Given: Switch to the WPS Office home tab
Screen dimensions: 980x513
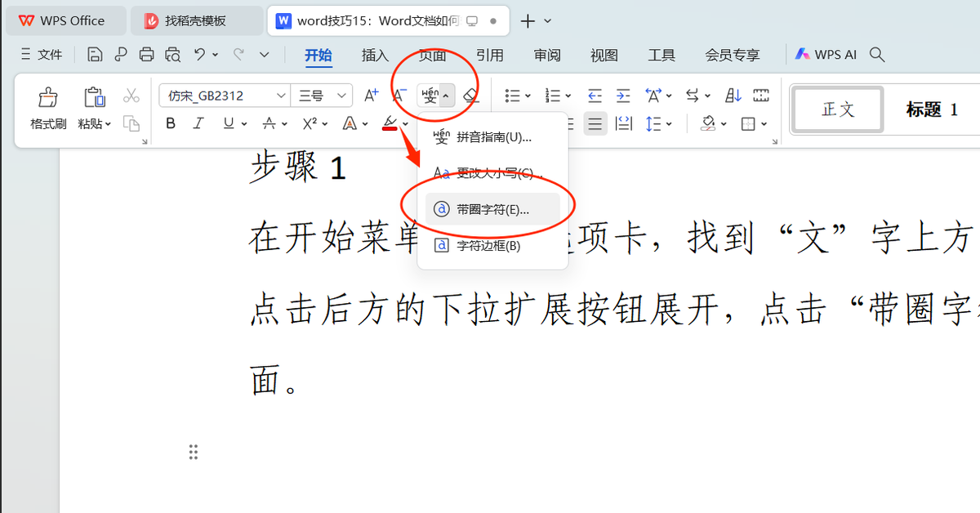Looking at the screenshot, I should (66, 20).
